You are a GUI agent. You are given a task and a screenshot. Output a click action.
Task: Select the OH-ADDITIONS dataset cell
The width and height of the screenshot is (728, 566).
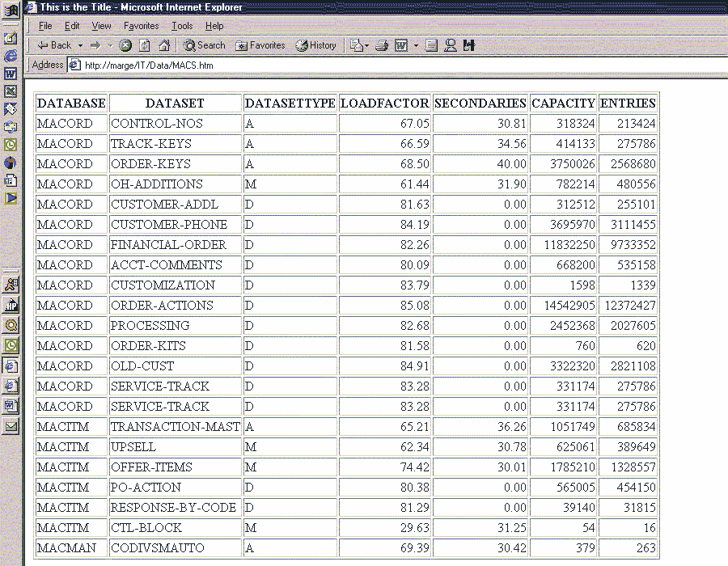pyautogui.click(x=176, y=184)
